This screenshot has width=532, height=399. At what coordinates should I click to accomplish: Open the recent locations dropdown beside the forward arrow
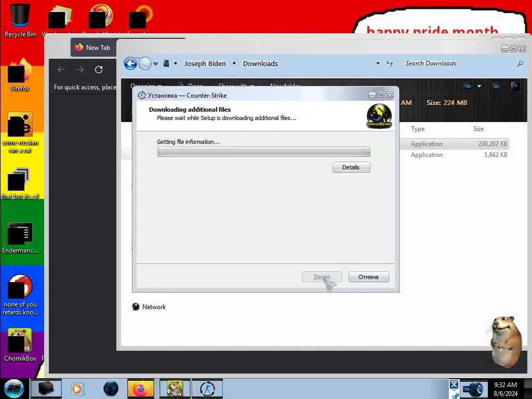[155, 64]
